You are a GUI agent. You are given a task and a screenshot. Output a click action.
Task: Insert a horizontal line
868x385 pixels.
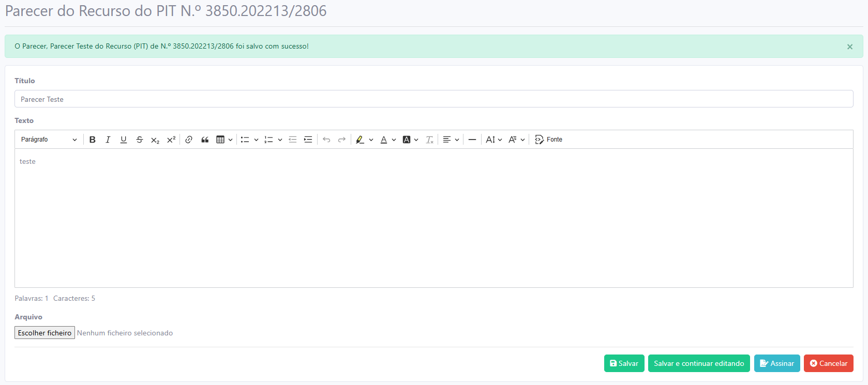[x=472, y=140]
